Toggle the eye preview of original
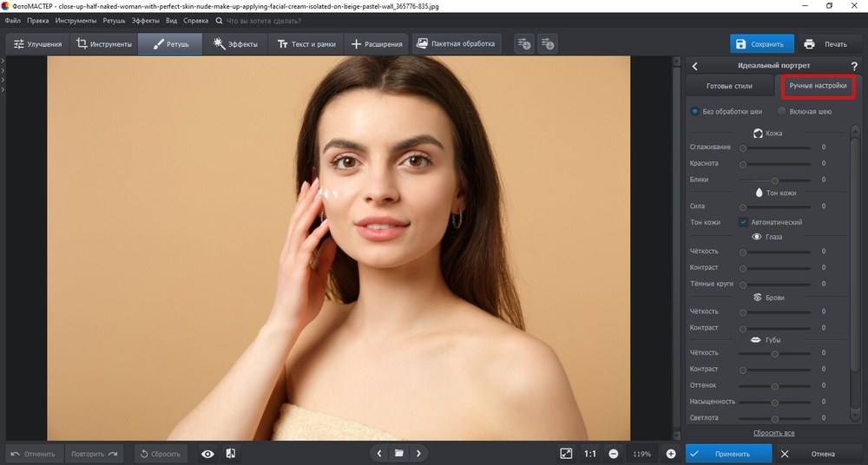868x465 pixels. [207, 454]
